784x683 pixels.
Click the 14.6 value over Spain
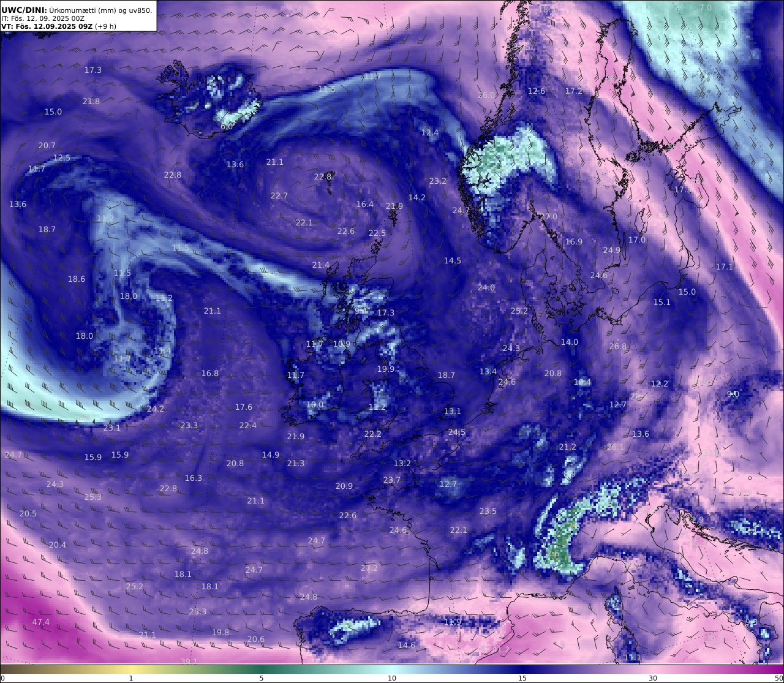(407, 645)
